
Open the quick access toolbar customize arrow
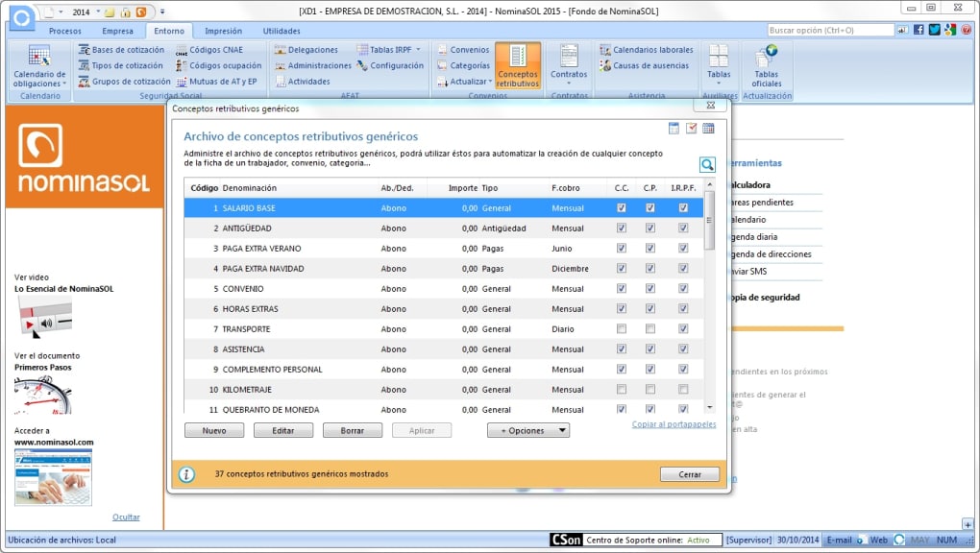(162, 12)
